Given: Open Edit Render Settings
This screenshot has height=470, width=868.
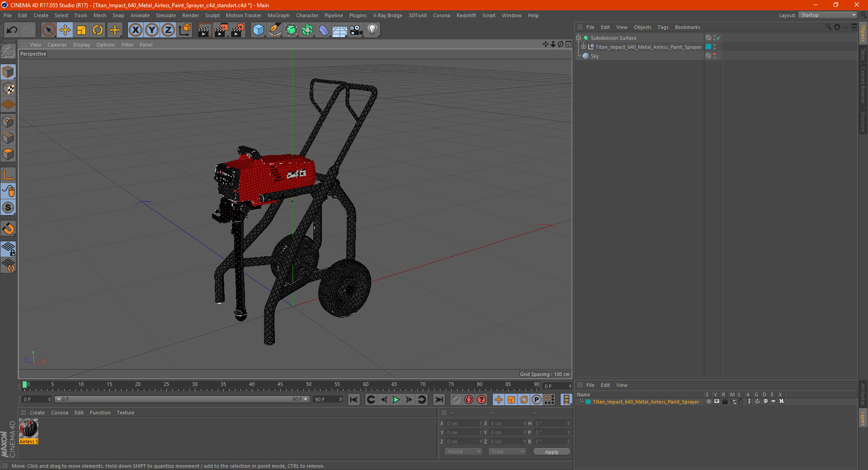Looking at the screenshot, I should 238,30.
